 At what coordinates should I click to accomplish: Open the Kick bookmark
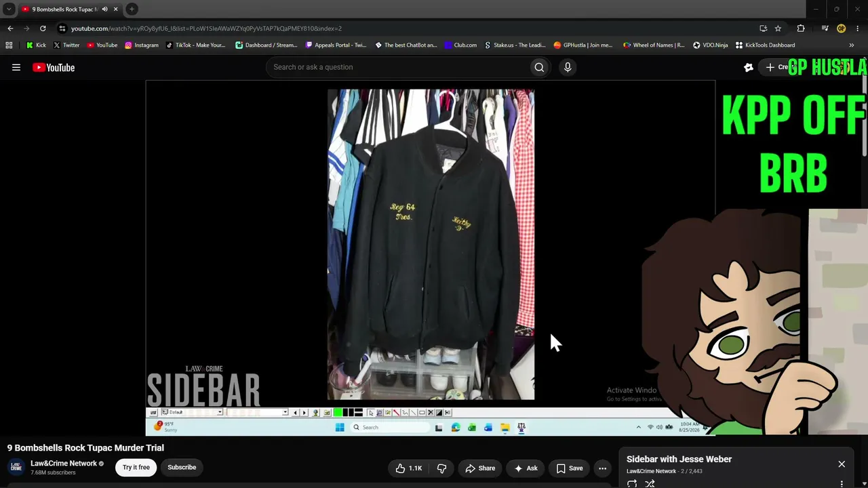tap(36, 45)
